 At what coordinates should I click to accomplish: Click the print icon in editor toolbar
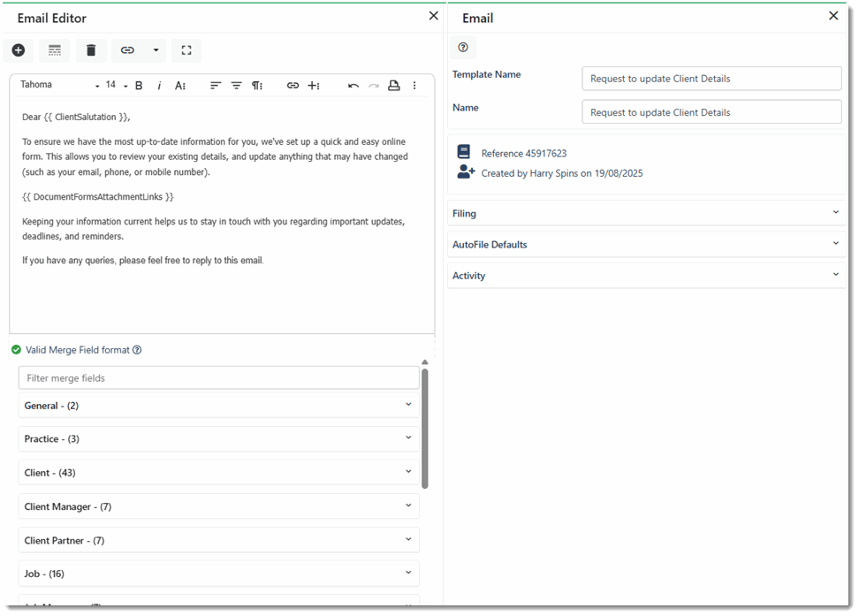click(394, 86)
